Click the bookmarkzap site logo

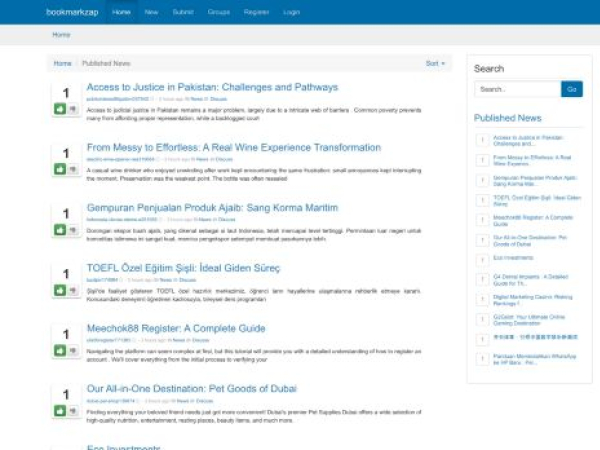72,12
